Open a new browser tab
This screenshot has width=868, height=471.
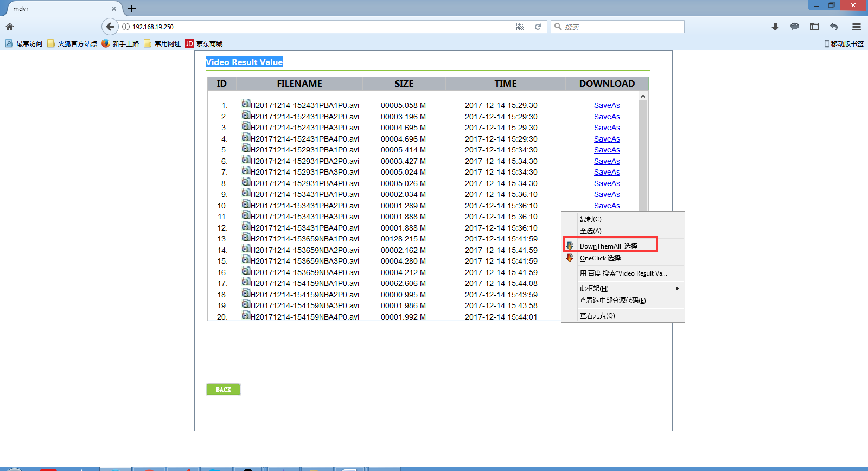pos(132,9)
